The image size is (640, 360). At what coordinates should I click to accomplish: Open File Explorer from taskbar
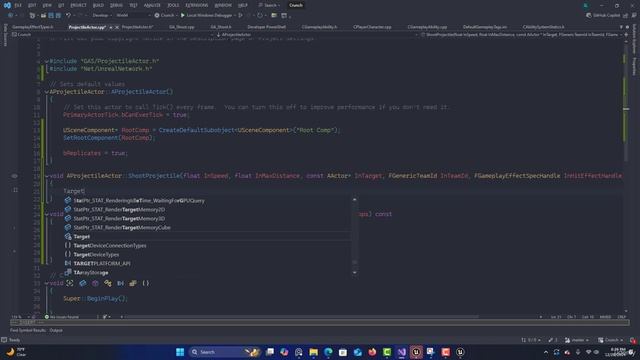pos(313,352)
